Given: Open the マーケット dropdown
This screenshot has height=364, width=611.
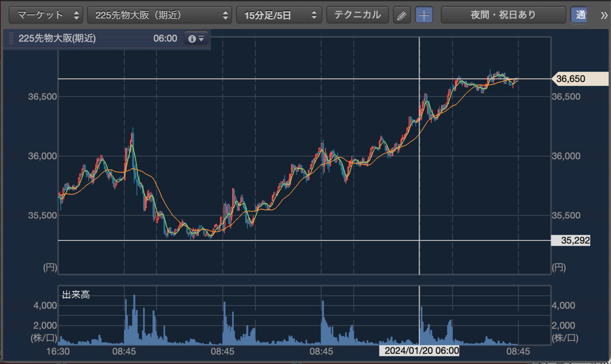Looking at the screenshot, I should pyautogui.click(x=46, y=15).
